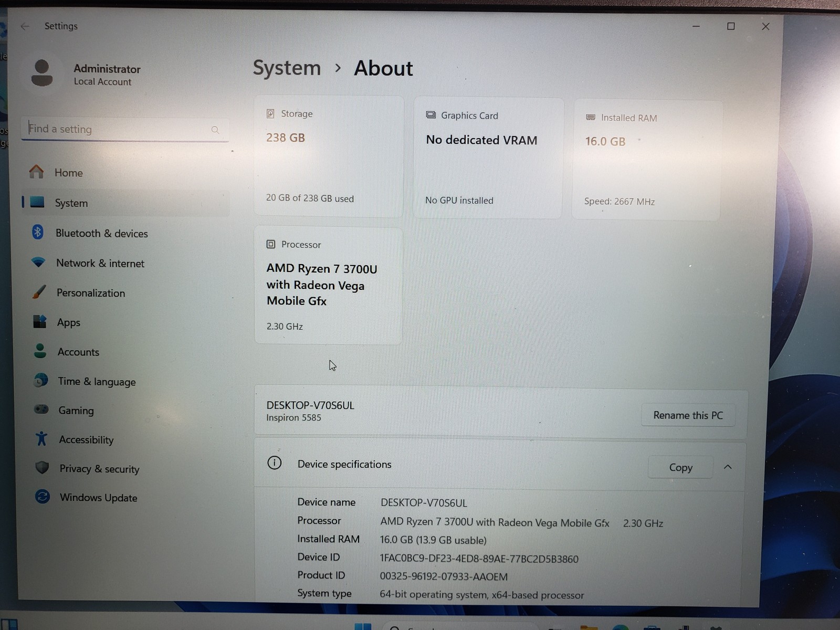The width and height of the screenshot is (840, 630).
Task: Click the Processor card icon
Action: [271, 244]
